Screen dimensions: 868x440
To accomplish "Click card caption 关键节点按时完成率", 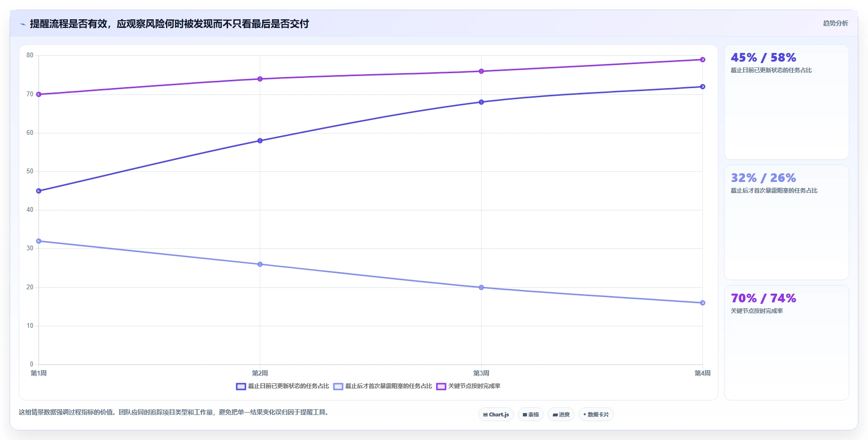I will [x=757, y=311].
